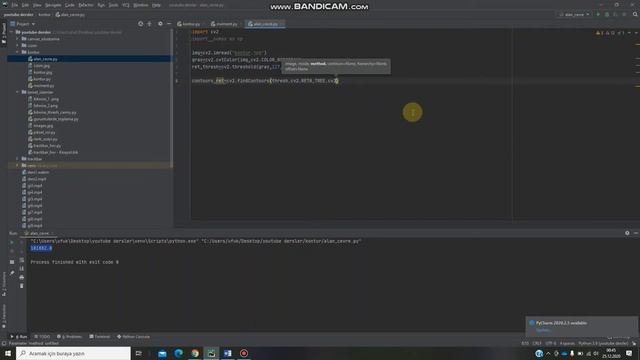Toggle pin tab in Run panel
640x360 pixels.
pos(12,272)
